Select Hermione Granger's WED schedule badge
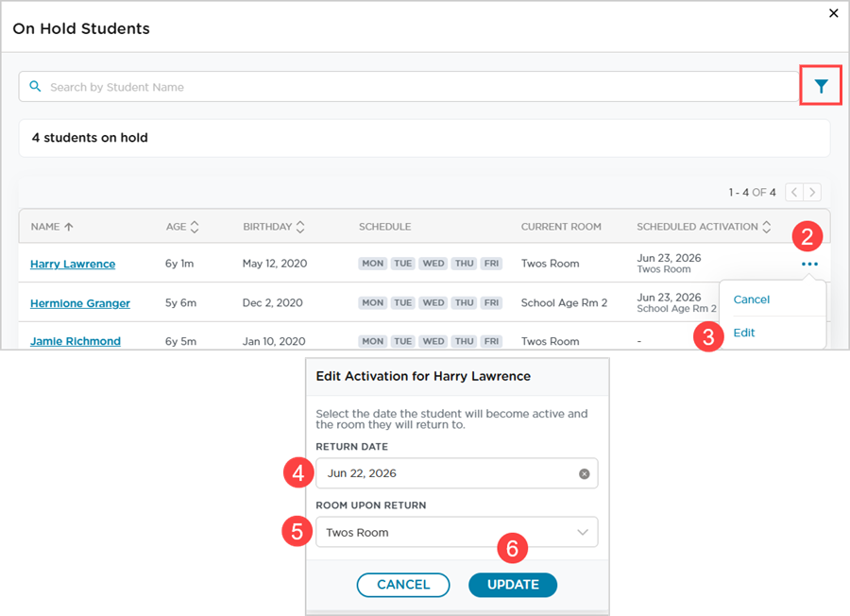Screen dimensions: 850x616 point(433,302)
